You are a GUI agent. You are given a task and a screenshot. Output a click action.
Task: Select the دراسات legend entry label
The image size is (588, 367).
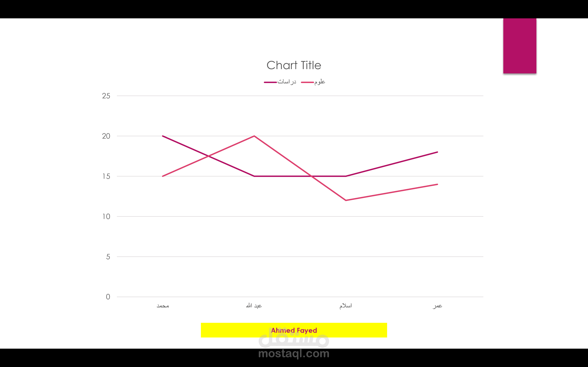coord(287,82)
